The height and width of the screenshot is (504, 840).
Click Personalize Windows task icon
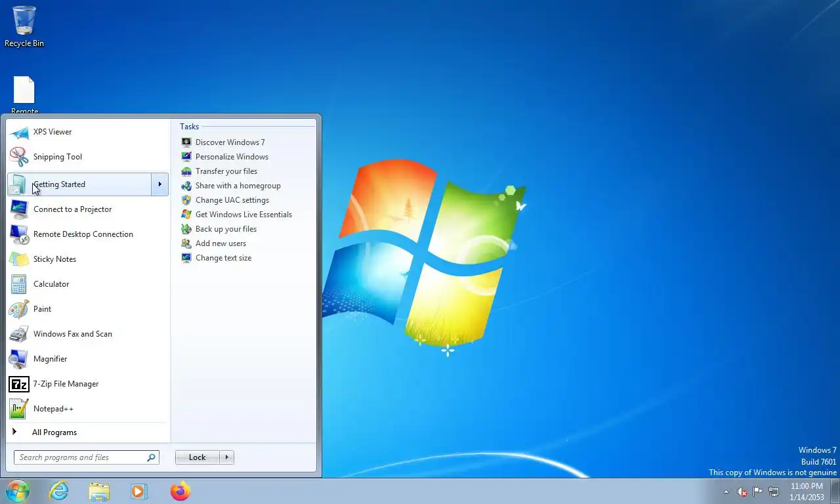coord(186,157)
